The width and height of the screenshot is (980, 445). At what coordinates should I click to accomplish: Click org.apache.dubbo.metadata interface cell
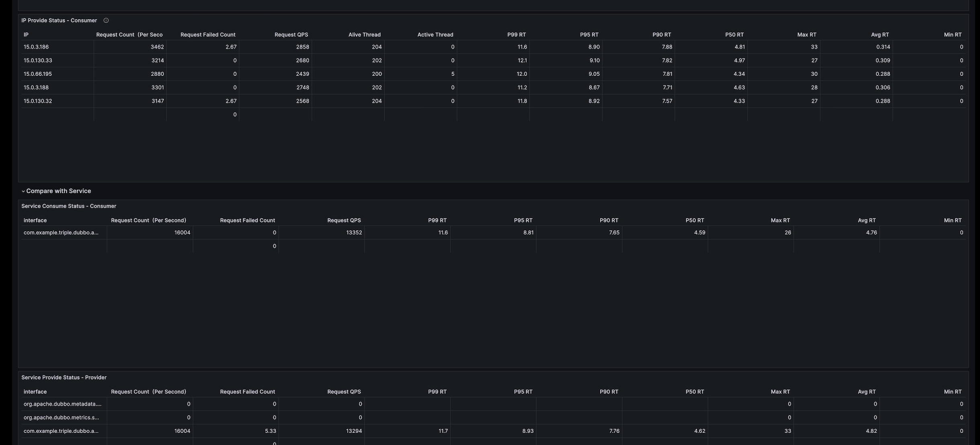pos(62,404)
